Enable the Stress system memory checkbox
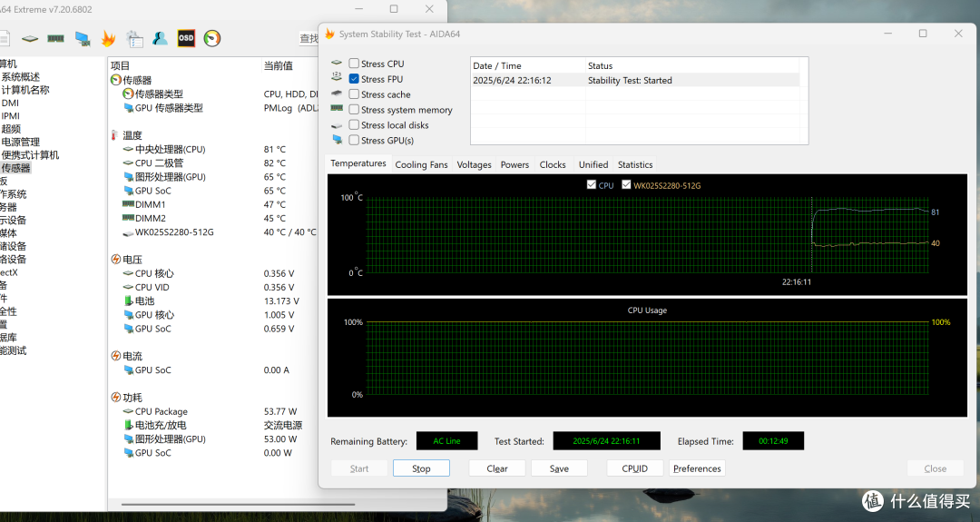This screenshot has width=980, height=522. tap(354, 110)
